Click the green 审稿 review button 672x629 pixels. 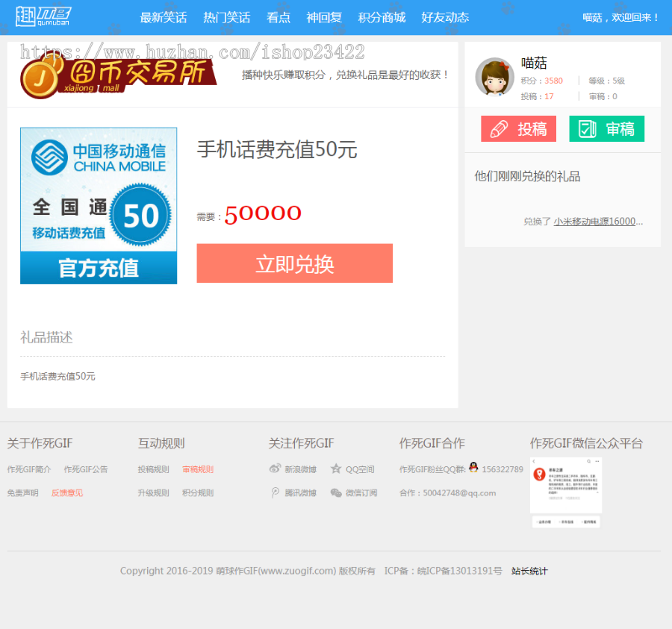click(606, 128)
